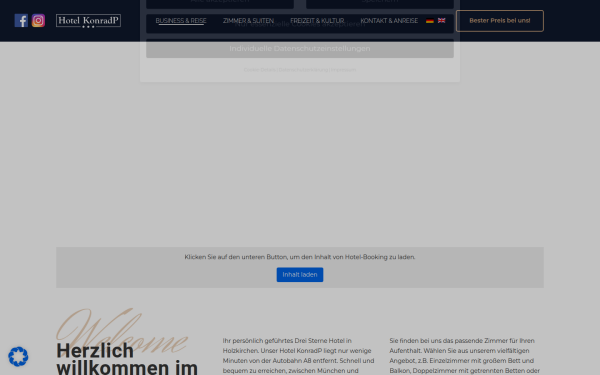Go to homepage via Hotel KonradP logo
This screenshot has height=375, width=600.
pyautogui.click(x=88, y=21)
